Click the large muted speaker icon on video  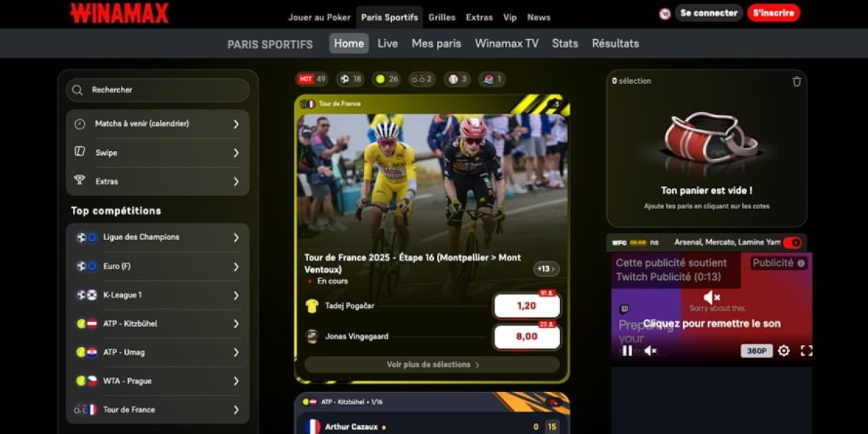click(712, 297)
